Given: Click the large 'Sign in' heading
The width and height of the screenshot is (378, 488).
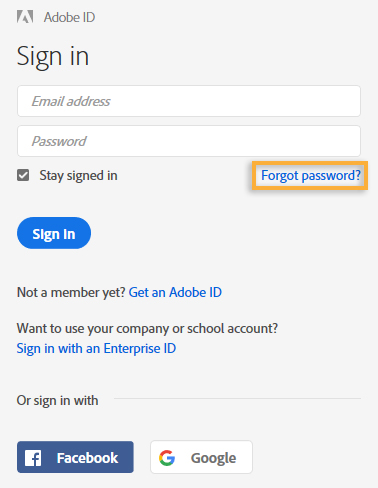Looking at the screenshot, I should pyautogui.click(x=53, y=57).
